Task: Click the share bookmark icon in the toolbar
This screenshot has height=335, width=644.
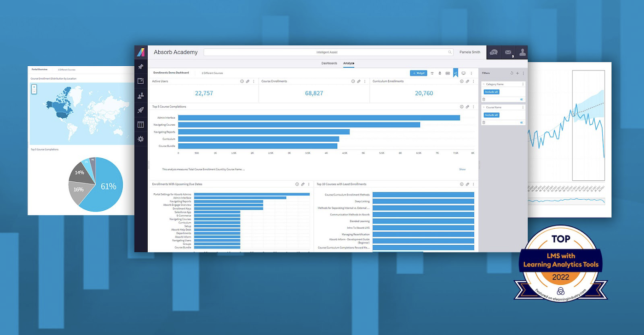Action: (455, 73)
